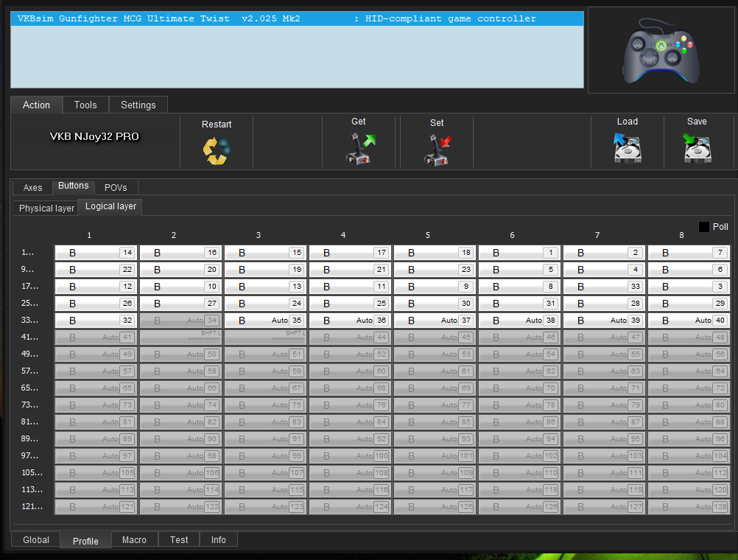Select the disabled Auto 110 button cell
The width and height of the screenshot is (738, 560).
coord(519,473)
